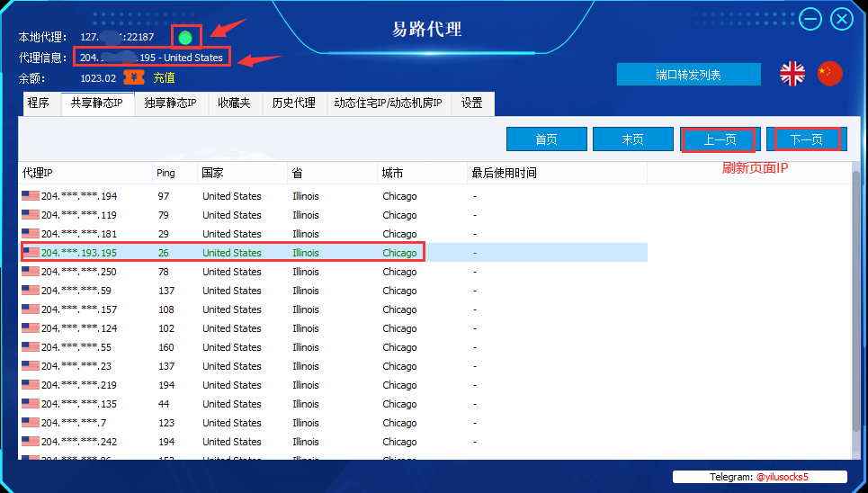Select the 共享静态IP tab

pos(97,103)
